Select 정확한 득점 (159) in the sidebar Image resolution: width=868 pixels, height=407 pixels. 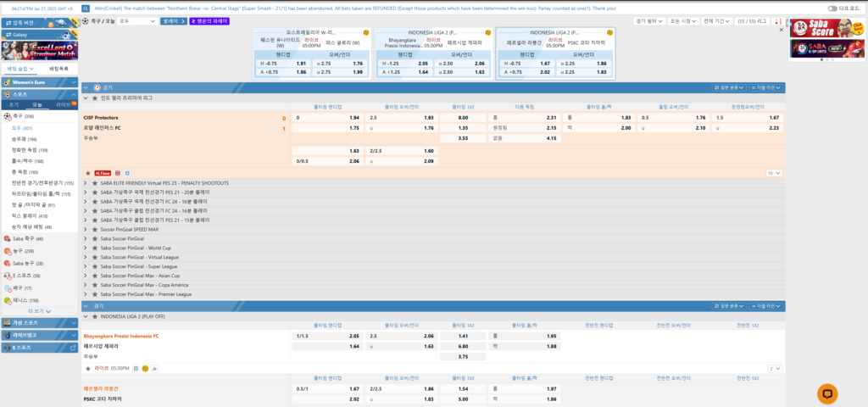tap(30, 150)
